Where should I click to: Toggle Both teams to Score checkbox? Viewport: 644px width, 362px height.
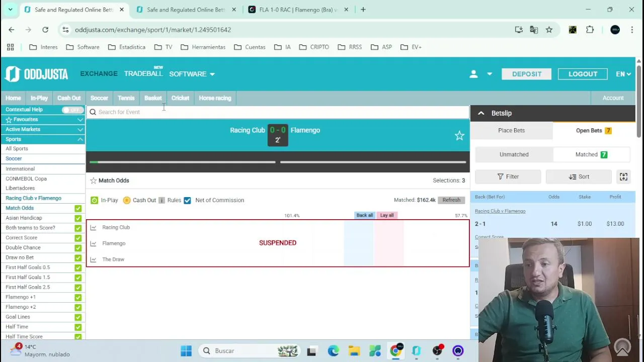(78, 228)
